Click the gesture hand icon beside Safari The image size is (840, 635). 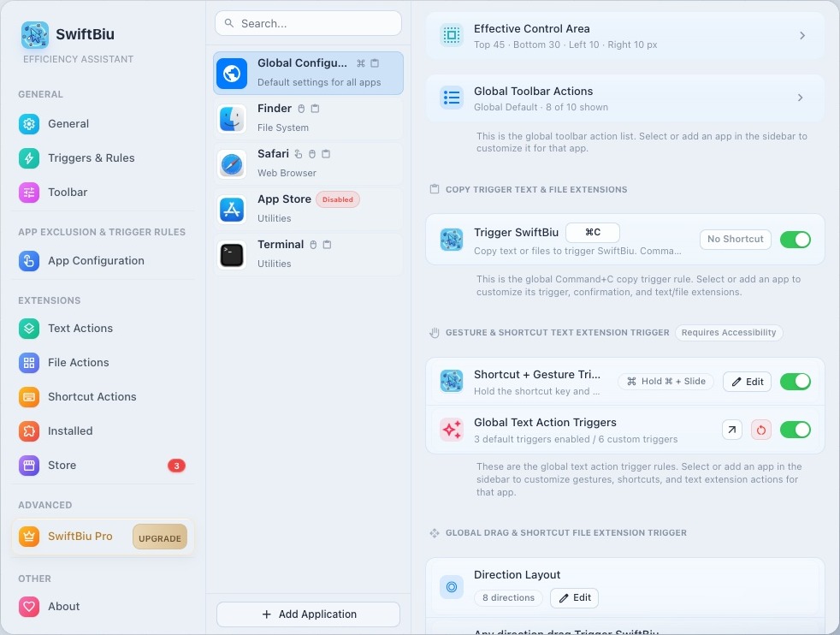pyautogui.click(x=299, y=154)
